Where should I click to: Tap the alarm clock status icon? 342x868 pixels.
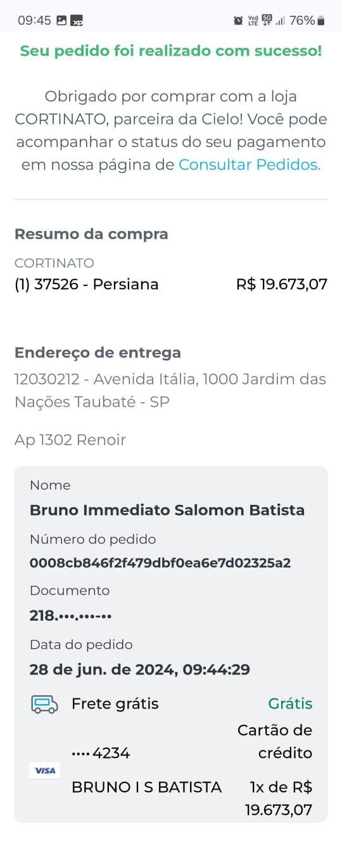click(238, 21)
